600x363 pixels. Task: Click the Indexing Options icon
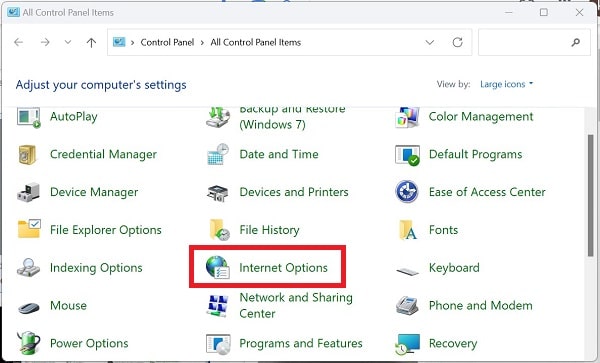pyautogui.click(x=28, y=267)
